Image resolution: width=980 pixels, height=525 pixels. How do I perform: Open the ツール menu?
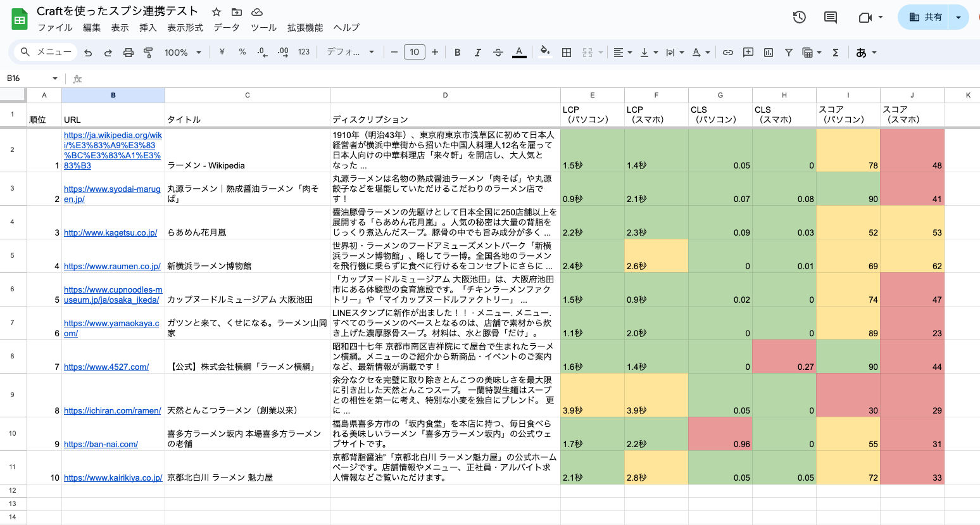click(x=263, y=28)
